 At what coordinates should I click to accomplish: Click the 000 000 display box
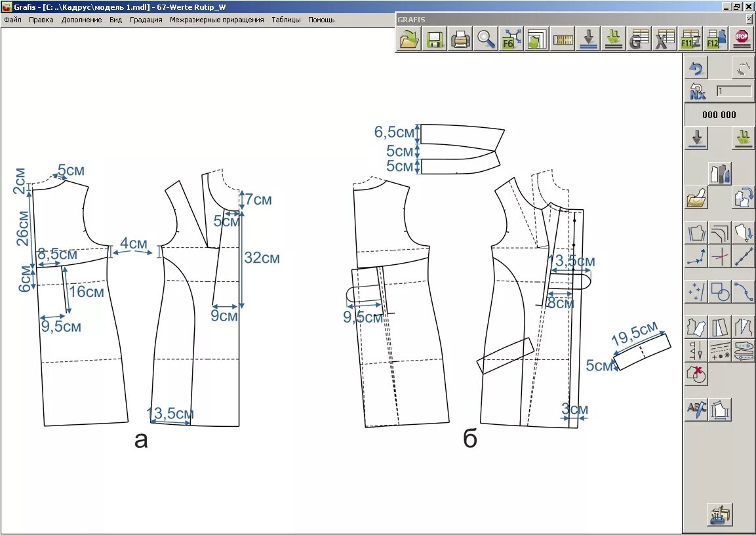(719, 115)
